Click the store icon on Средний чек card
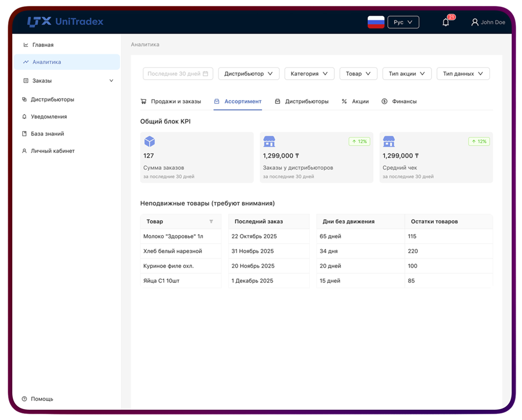522x420 pixels. pyautogui.click(x=389, y=142)
